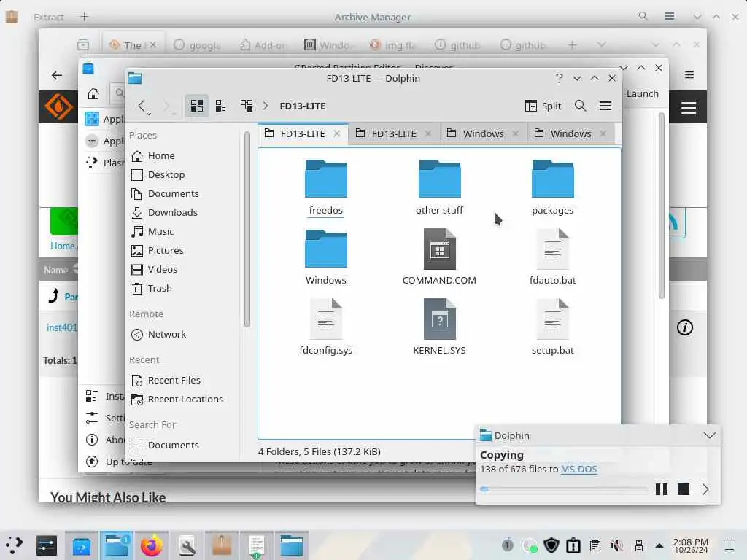Close the second FD13-LITE tab

click(x=427, y=134)
